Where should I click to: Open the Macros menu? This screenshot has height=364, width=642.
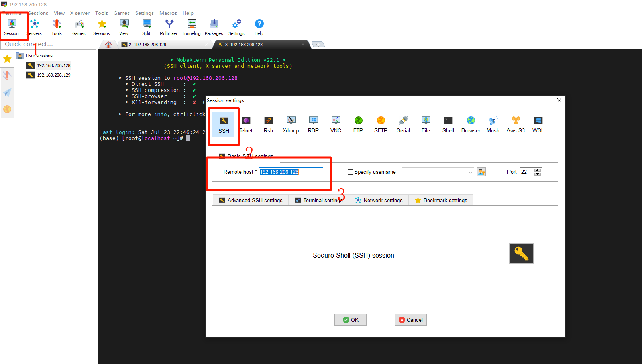[x=168, y=13]
